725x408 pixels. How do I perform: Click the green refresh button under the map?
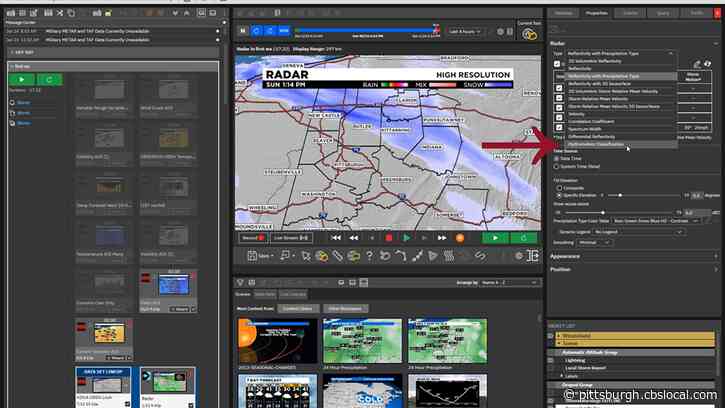[x=523, y=238]
